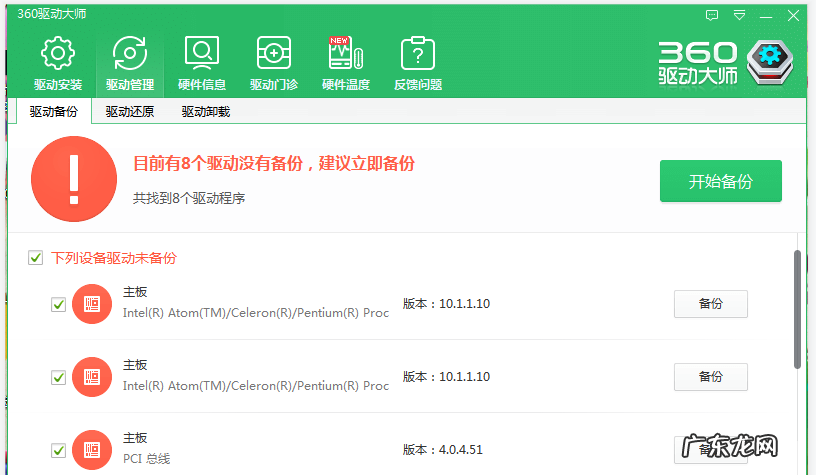Open the 反馈问题 clipboard icon
Screen dimensions: 816x475
(x=418, y=53)
